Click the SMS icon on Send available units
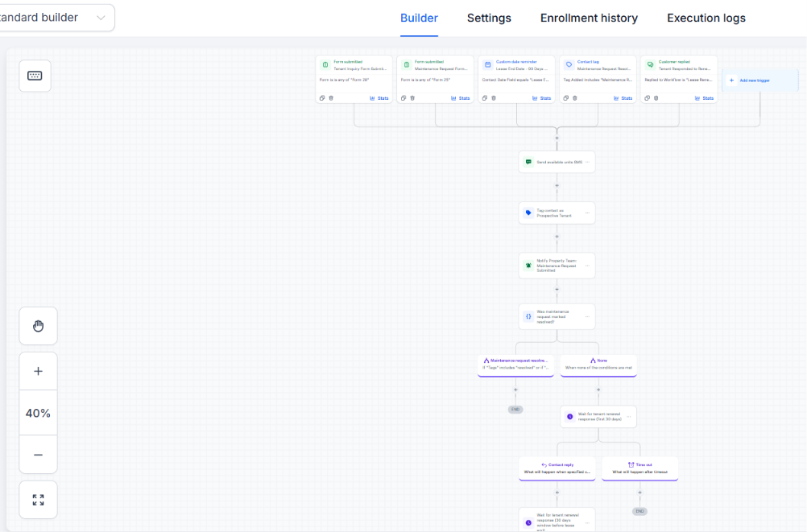The height and width of the screenshot is (532, 807). tap(528, 162)
